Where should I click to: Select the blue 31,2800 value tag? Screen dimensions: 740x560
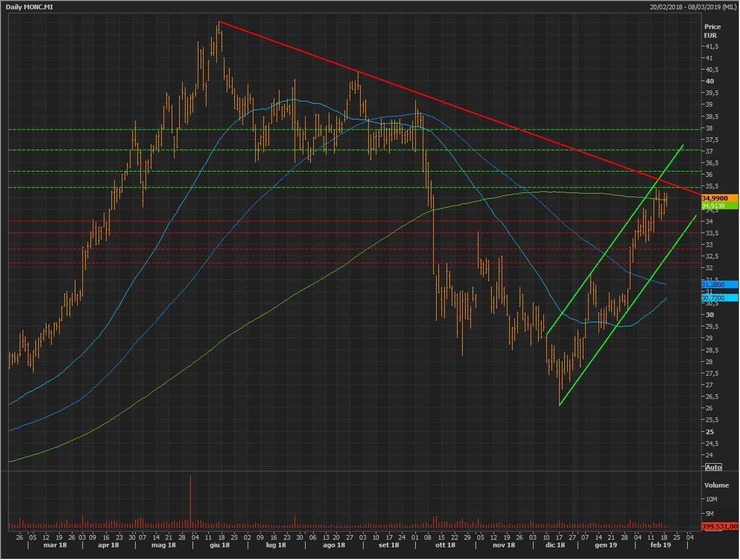[719, 285]
